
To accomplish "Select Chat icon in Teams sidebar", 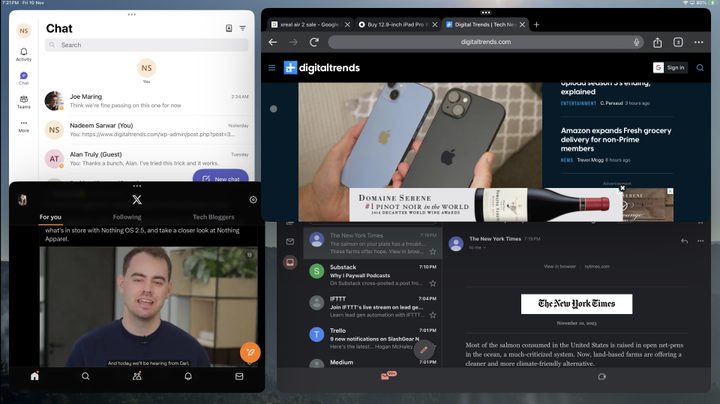I will click(x=24, y=78).
